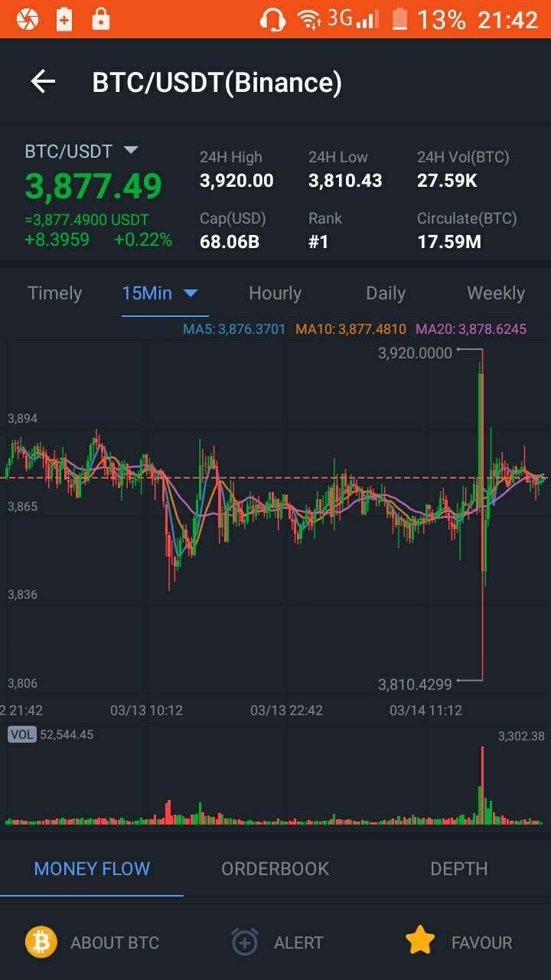Tap the lock icon in status bar
The width and height of the screenshot is (551, 980).
coord(101,19)
